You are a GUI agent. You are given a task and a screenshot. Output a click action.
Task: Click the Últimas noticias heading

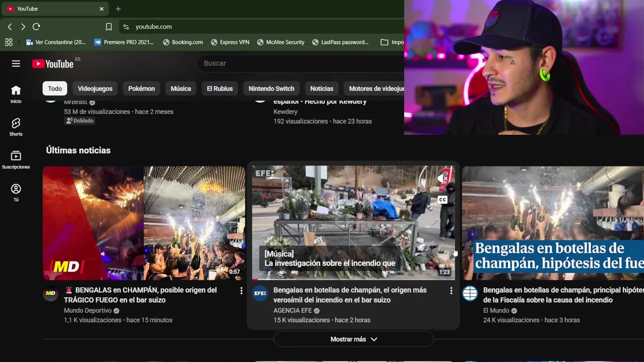coord(78,150)
